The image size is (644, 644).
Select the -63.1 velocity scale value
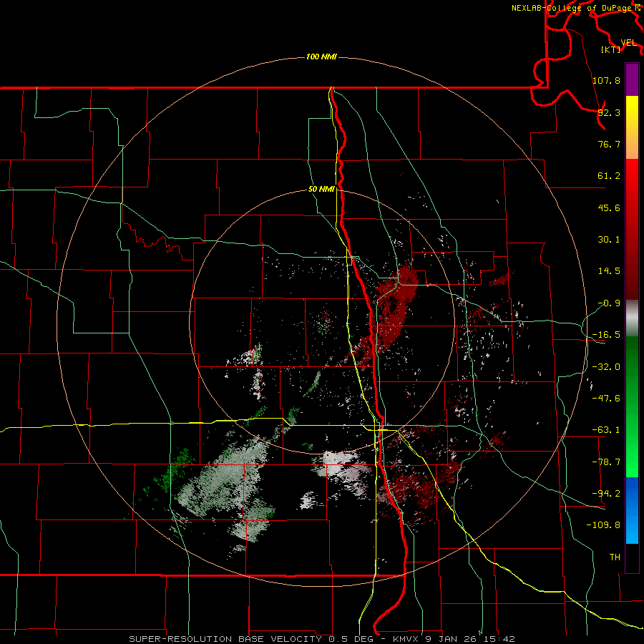(x=606, y=430)
